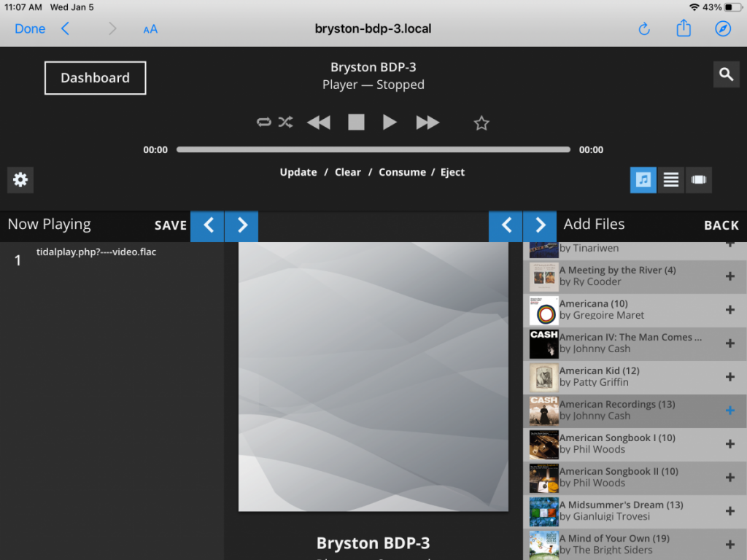Screen dimensions: 747x560
Task: Open the search magnifier icon
Action: coord(726,74)
